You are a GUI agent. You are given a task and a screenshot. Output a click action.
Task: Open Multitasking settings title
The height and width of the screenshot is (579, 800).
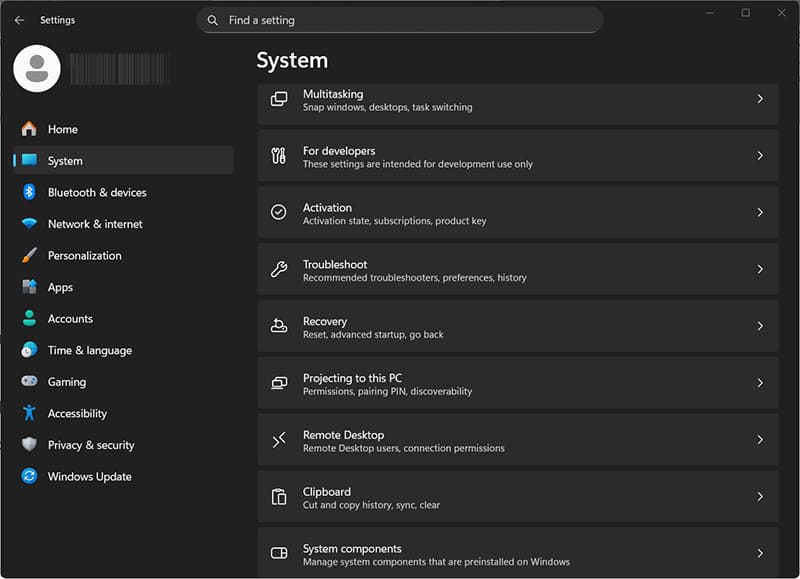[x=333, y=94]
